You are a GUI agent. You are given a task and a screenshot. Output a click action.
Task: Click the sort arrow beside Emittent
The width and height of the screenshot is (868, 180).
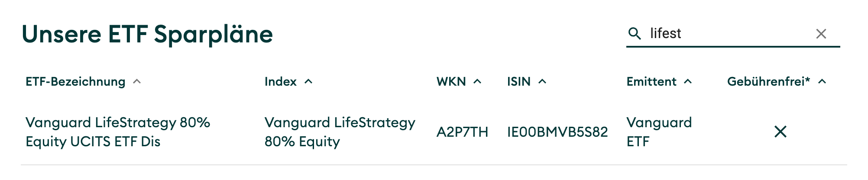click(x=688, y=81)
